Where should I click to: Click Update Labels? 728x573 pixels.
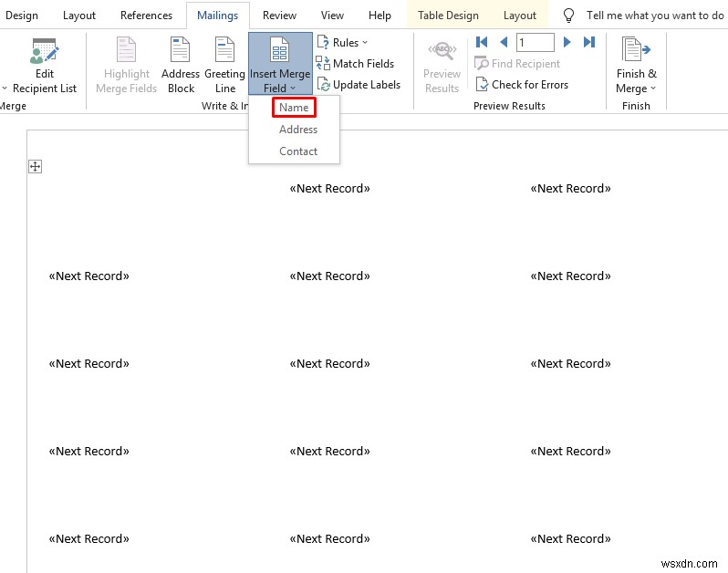pos(359,85)
